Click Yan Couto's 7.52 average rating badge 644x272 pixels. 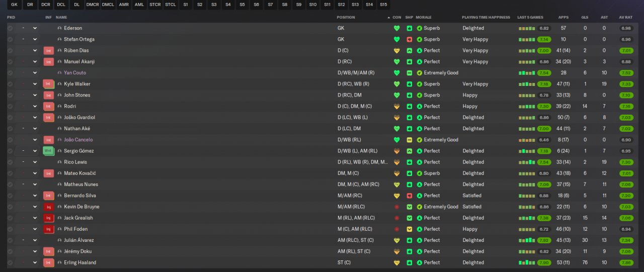626,73
